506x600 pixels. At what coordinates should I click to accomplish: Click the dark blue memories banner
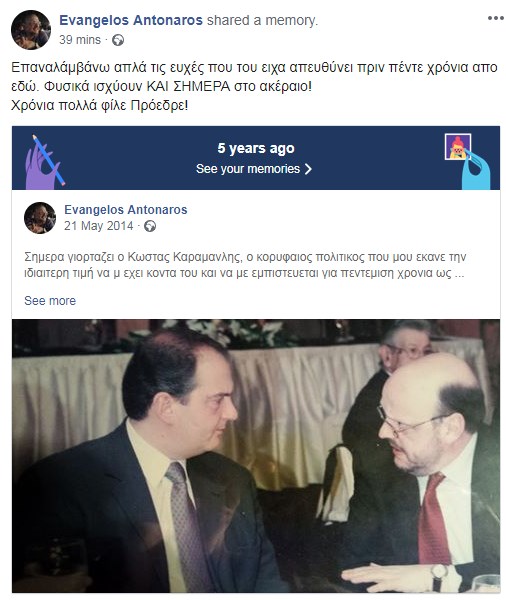(256, 158)
